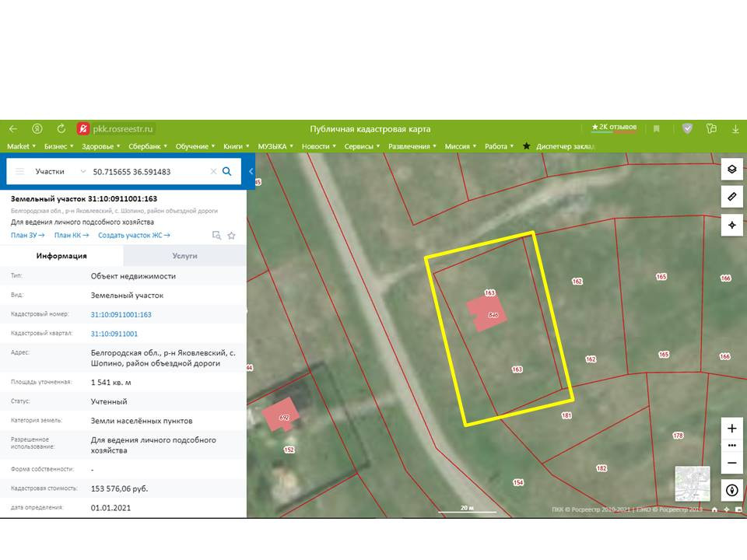Zoom out the map with minus button
The width and height of the screenshot is (747, 560).
click(731, 463)
